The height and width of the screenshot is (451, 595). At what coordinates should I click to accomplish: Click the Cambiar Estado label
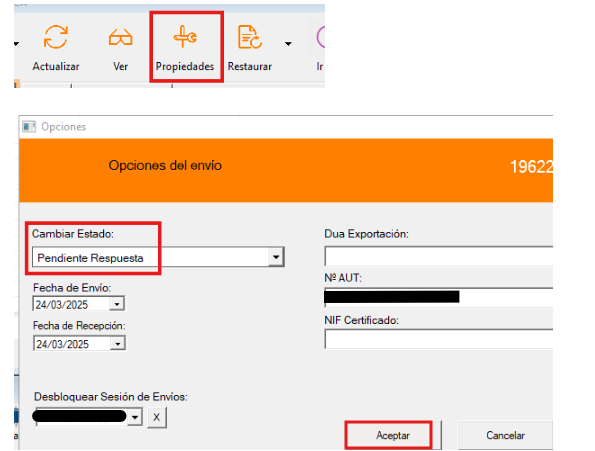[x=73, y=234]
